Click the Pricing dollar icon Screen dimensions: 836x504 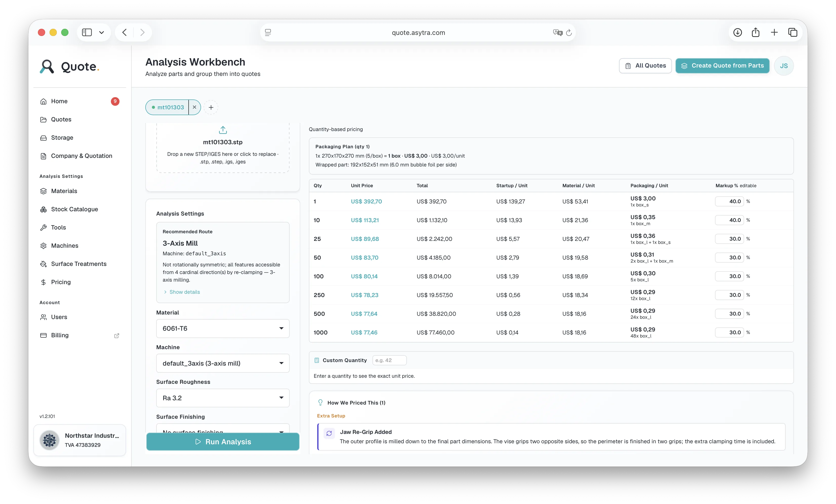(44, 282)
